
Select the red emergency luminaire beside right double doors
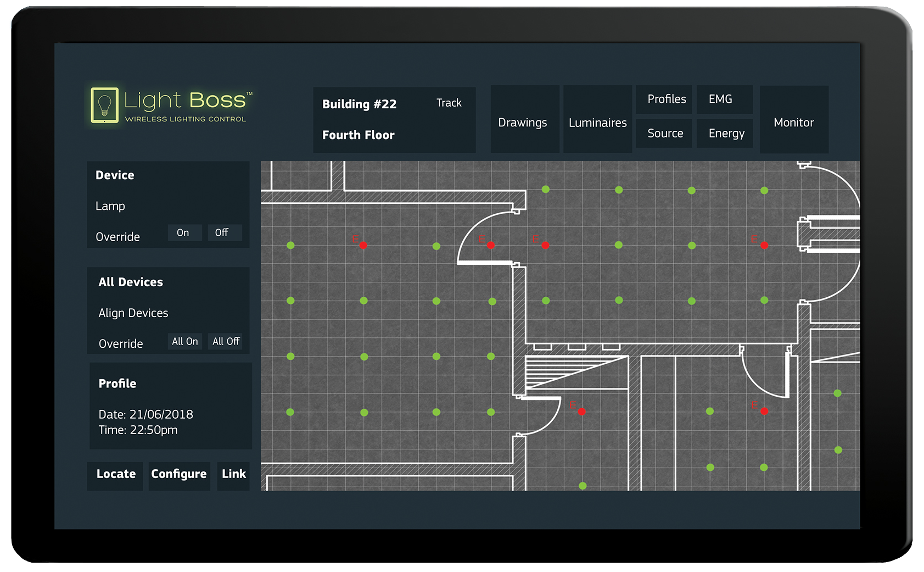[x=764, y=245]
